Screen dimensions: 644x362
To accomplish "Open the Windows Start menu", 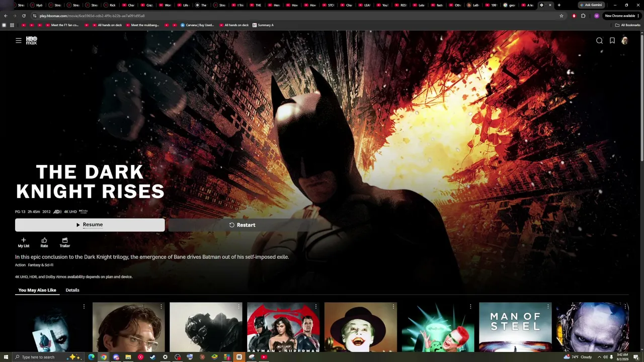I will tap(6, 357).
